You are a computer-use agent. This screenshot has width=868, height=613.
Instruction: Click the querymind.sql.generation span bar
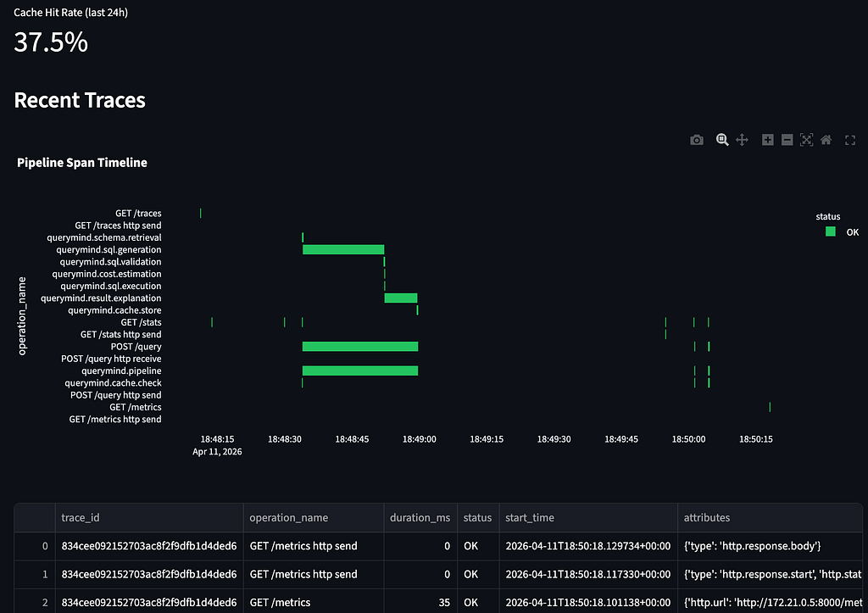point(343,250)
